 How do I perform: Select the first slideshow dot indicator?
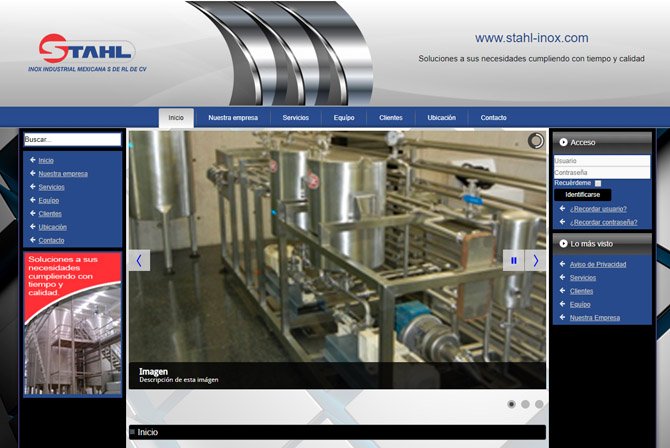tap(512, 404)
